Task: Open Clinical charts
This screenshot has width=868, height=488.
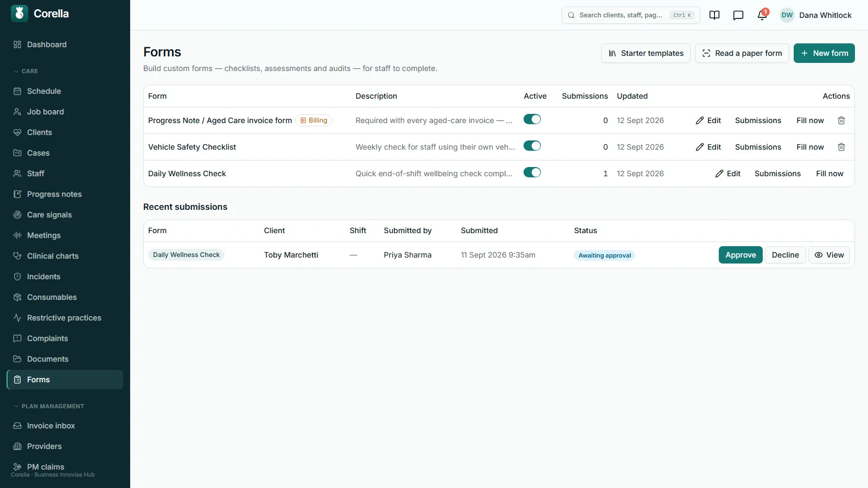Action: pyautogui.click(x=65, y=256)
